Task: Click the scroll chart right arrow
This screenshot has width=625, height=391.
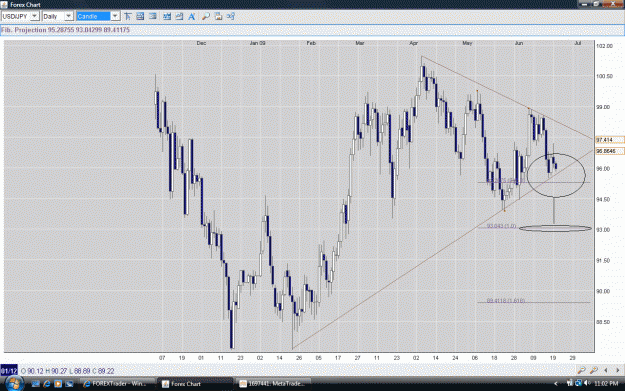Action: (618, 370)
